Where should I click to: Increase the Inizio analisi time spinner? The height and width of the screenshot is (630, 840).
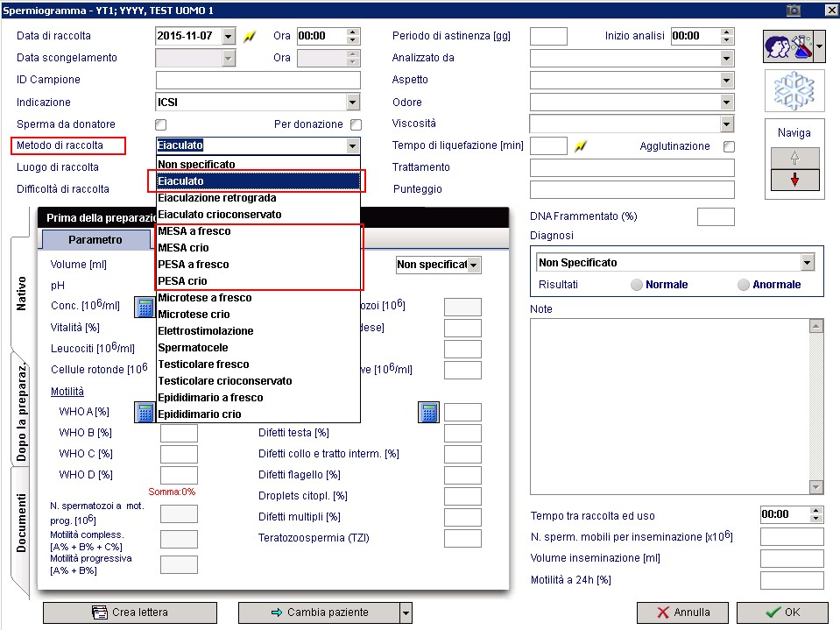coord(726,32)
